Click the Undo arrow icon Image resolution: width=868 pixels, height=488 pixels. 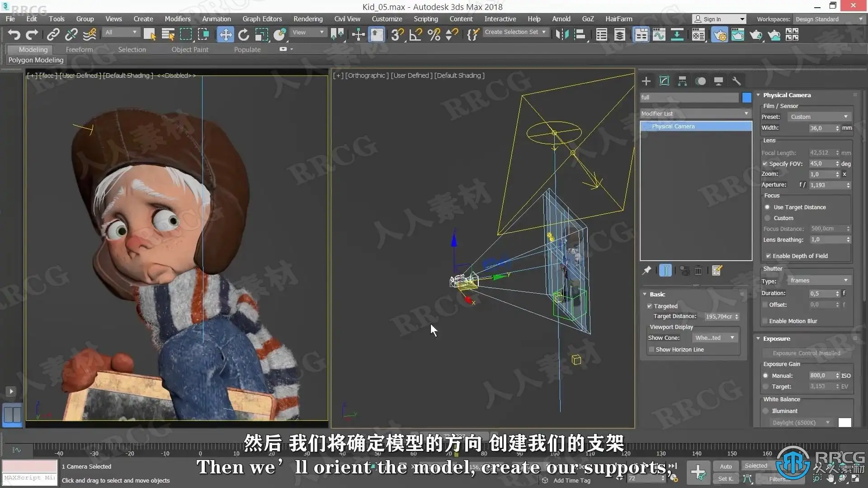point(14,34)
